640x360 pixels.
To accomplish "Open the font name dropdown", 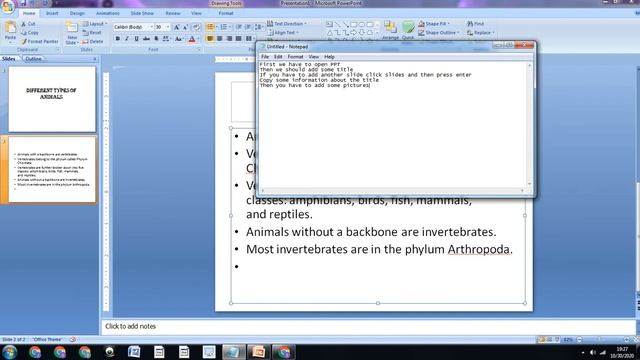I will pos(151,27).
